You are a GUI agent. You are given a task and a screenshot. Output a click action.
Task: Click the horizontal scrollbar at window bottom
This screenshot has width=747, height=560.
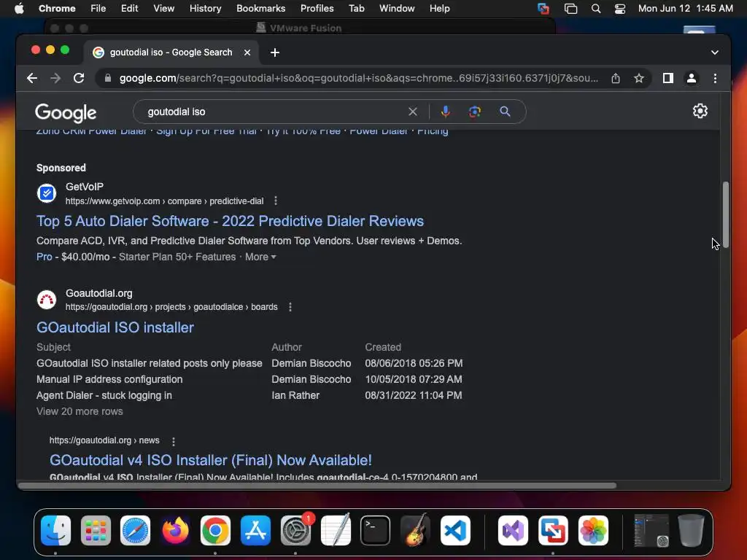tap(317, 486)
